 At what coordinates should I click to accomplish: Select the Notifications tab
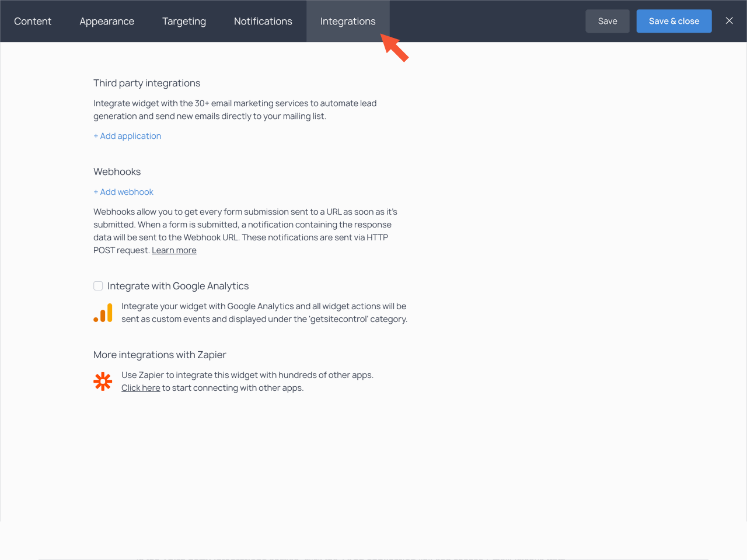coord(263,21)
